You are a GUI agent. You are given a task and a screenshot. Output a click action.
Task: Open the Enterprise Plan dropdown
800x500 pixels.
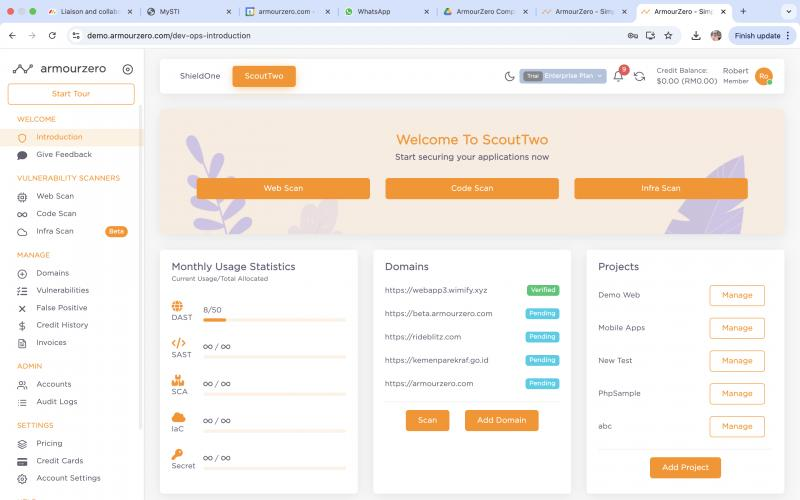(x=563, y=76)
